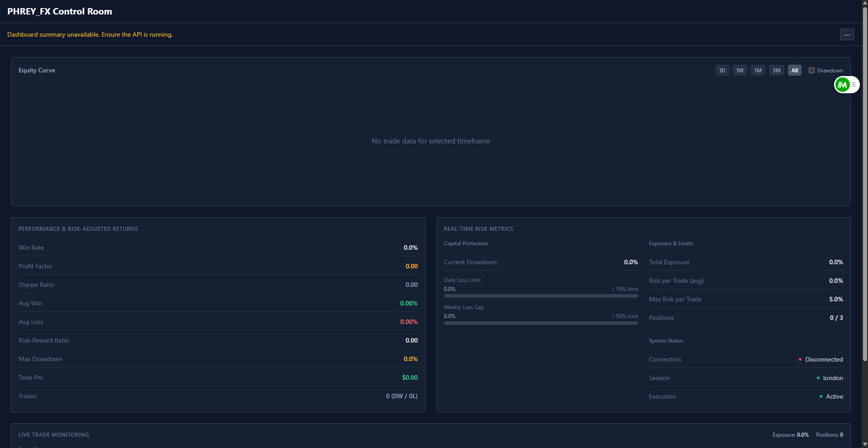
Task: Click the PHREY_FX Control Room title
Action: pyautogui.click(x=60, y=11)
